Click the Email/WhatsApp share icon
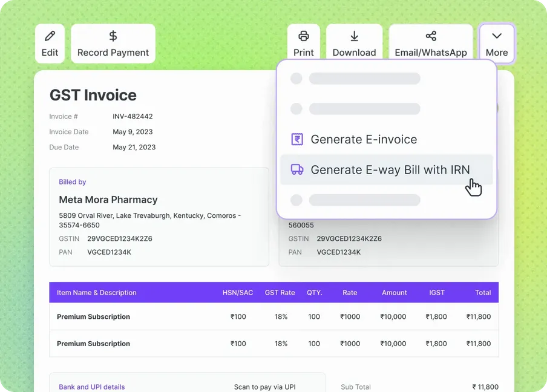Screen dimensions: 547x392 click(431, 36)
